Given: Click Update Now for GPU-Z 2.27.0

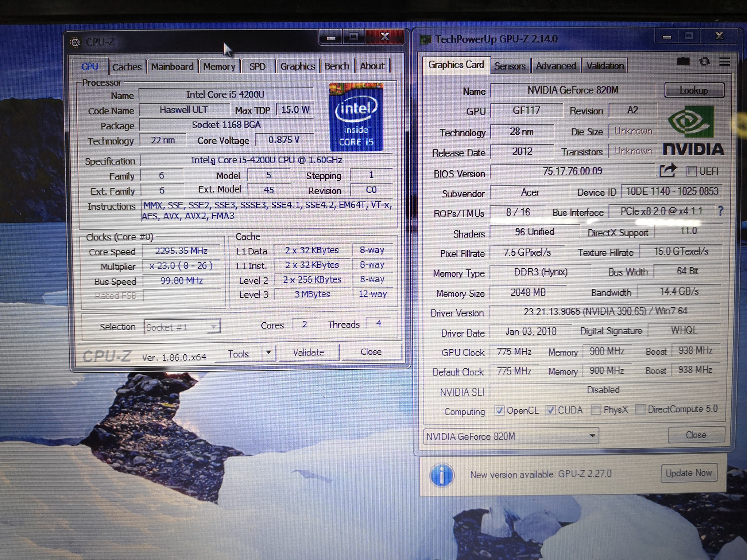Looking at the screenshot, I should (689, 473).
